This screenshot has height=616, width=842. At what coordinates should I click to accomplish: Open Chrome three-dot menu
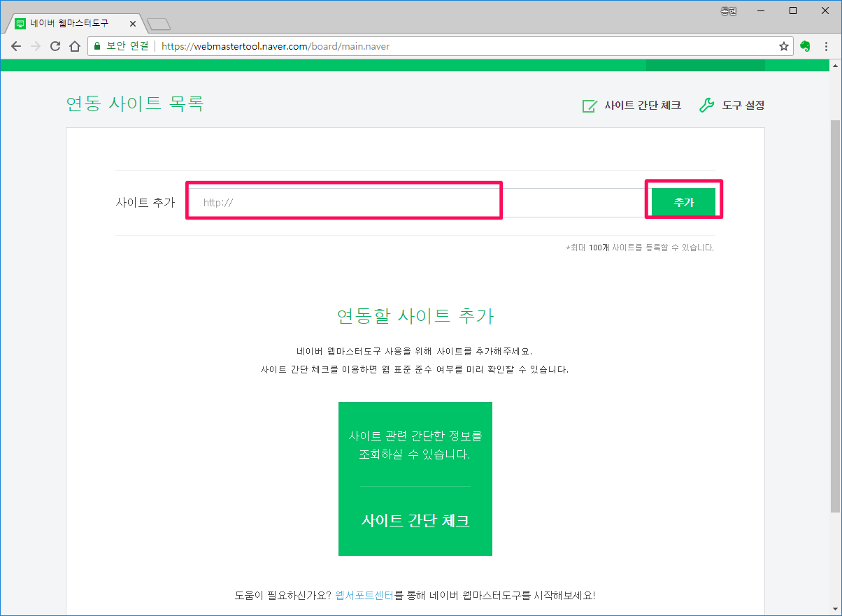coord(827,47)
